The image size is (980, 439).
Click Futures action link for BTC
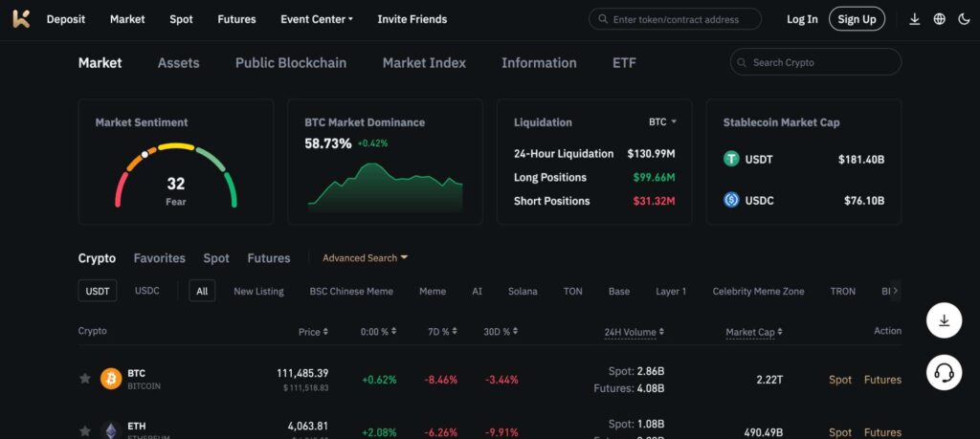tap(882, 380)
